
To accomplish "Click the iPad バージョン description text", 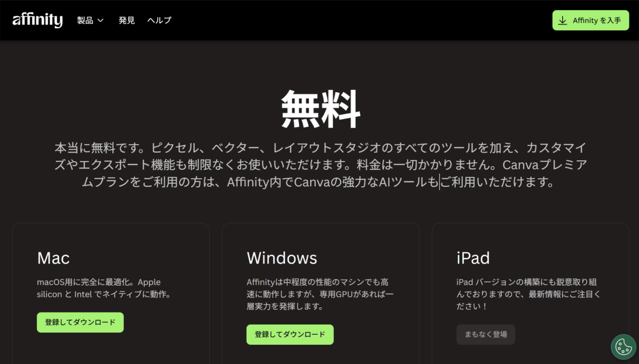I will click(530, 294).
